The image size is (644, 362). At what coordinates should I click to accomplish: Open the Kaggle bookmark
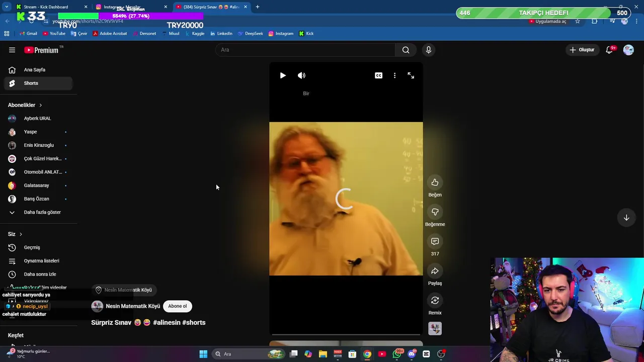195,34
